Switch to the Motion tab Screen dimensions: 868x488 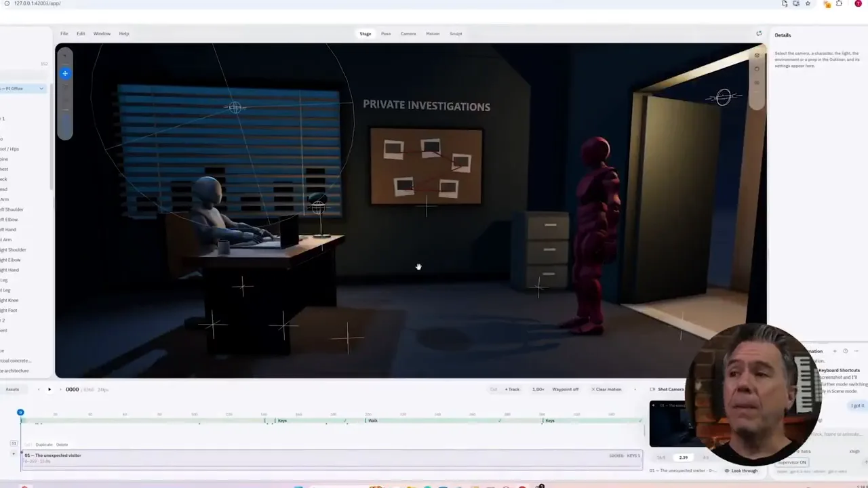click(x=433, y=33)
